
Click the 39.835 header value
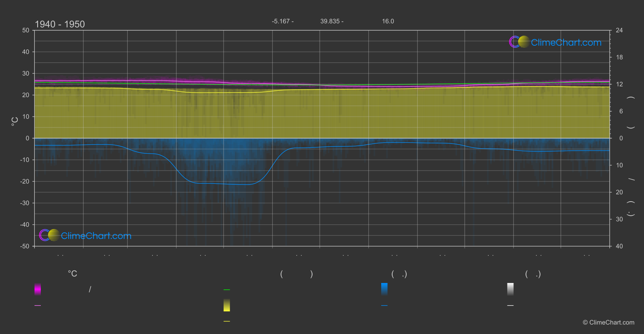tap(332, 21)
